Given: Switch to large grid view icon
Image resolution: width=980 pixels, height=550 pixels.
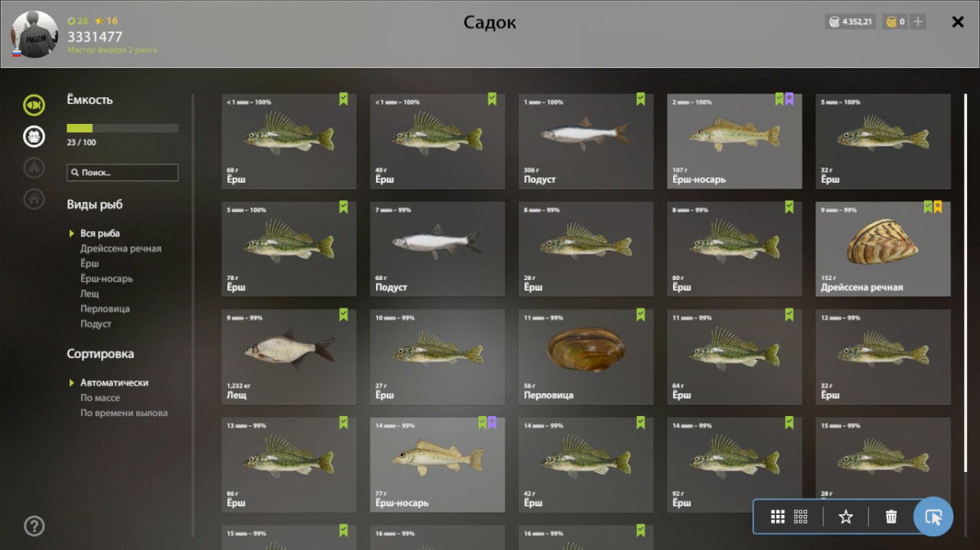Looking at the screenshot, I should [x=778, y=517].
